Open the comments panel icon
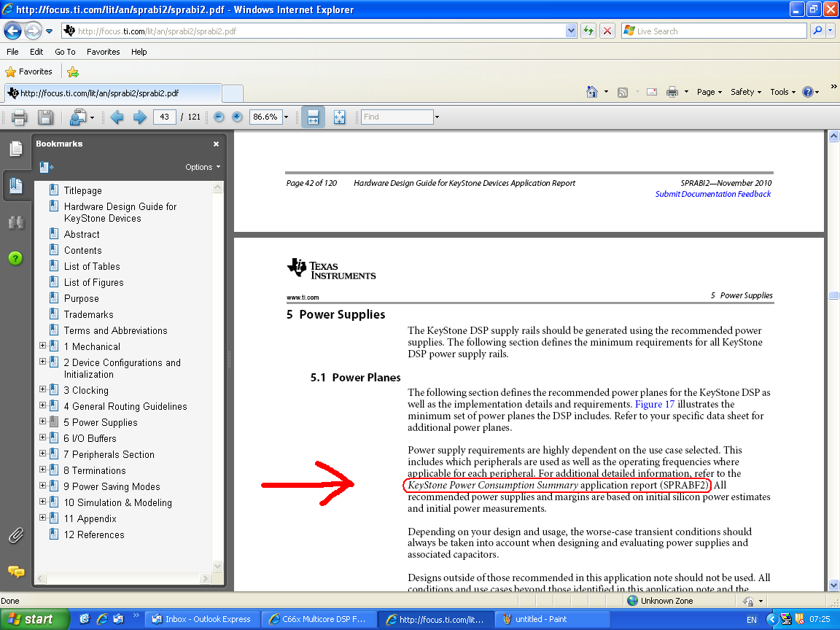Viewport: 840px width, 630px height. click(x=15, y=572)
